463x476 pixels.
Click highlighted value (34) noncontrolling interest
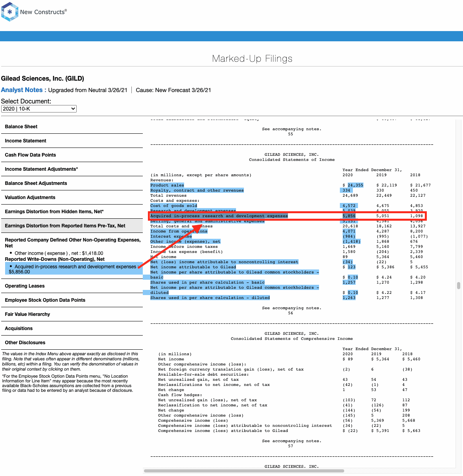click(348, 262)
